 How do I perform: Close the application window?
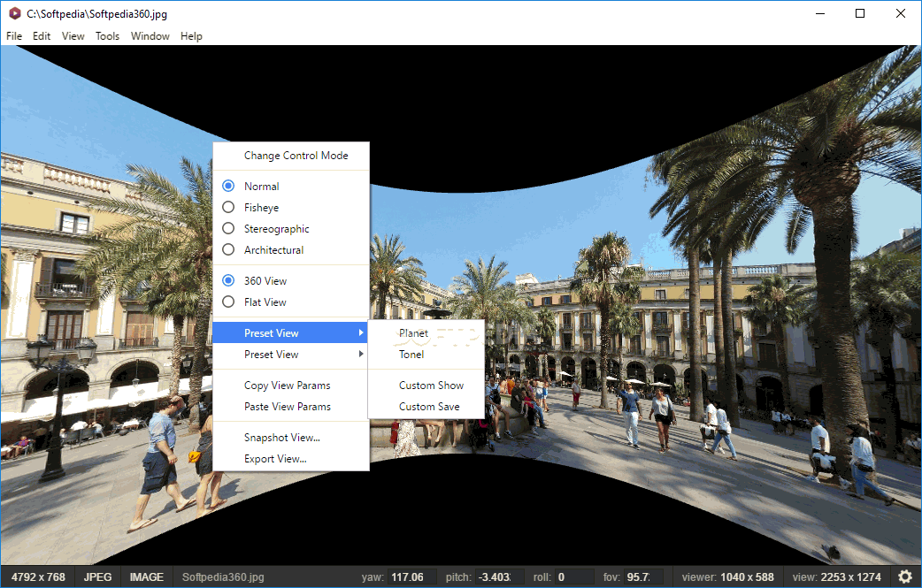(900, 13)
